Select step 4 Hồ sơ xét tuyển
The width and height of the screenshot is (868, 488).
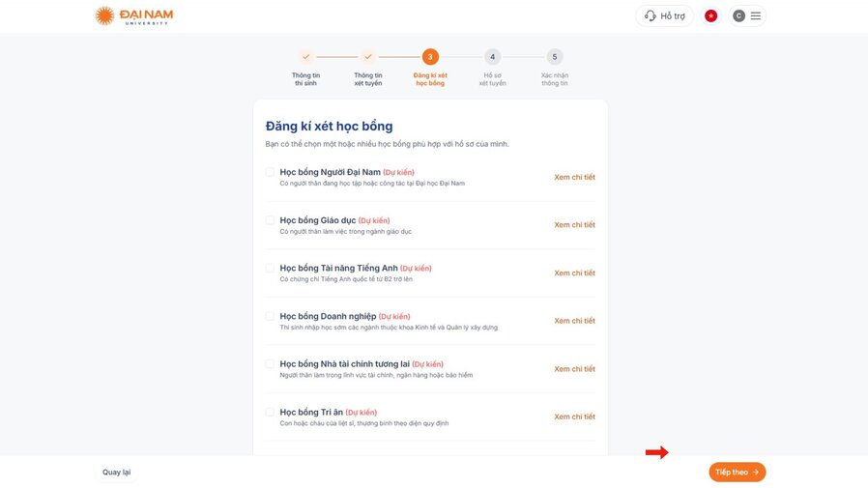pos(492,56)
